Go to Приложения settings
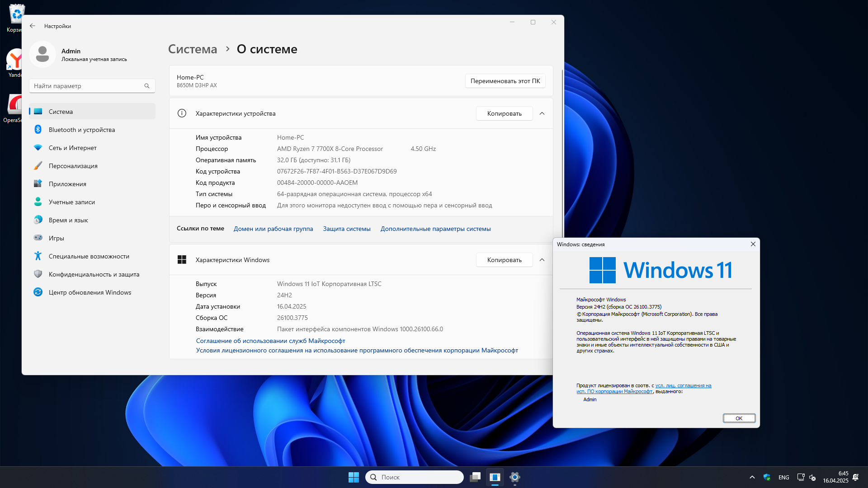Image resolution: width=868 pixels, height=488 pixels. point(67,184)
